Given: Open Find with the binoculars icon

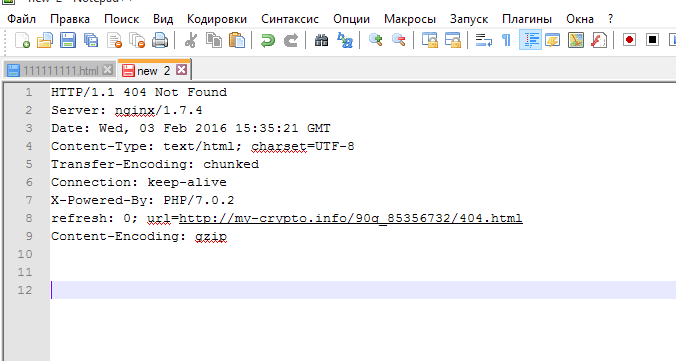Looking at the screenshot, I should [x=322, y=40].
